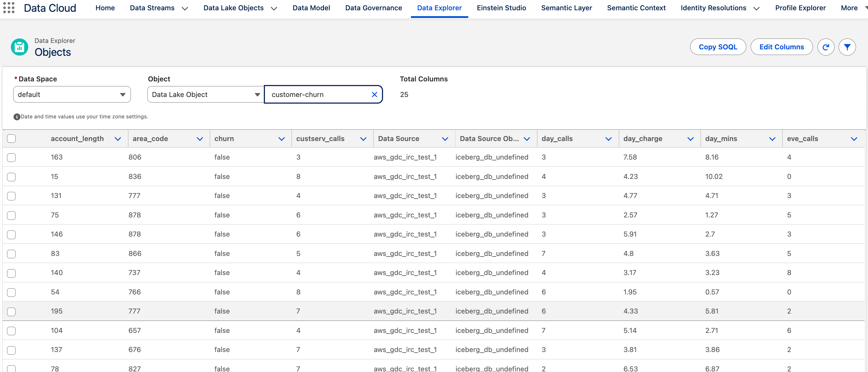Open the Data Streams tab
The height and width of the screenshot is (372, 868).
click(x=152, y=8)
